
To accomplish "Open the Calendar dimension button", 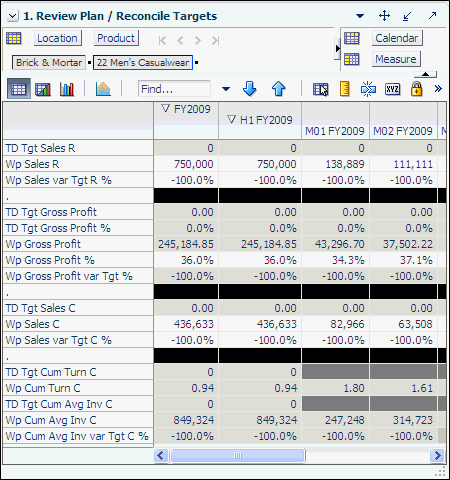I will coord(397,38).
